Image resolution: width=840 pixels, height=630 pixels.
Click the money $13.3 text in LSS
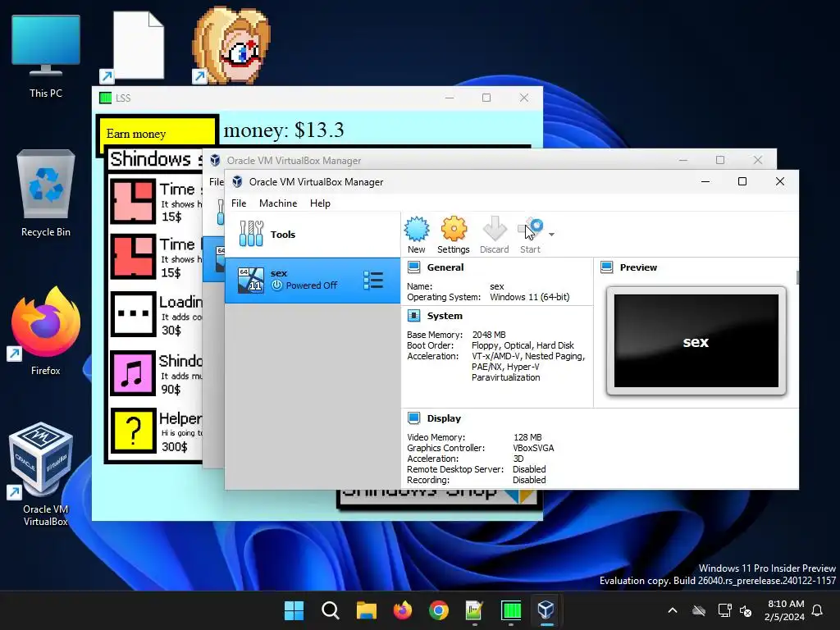point(283,130)
